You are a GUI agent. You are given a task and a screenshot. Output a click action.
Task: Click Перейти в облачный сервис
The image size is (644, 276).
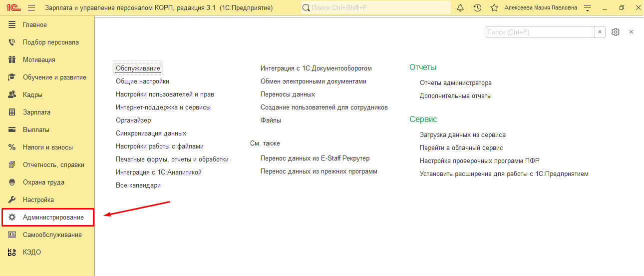point(461,148)
